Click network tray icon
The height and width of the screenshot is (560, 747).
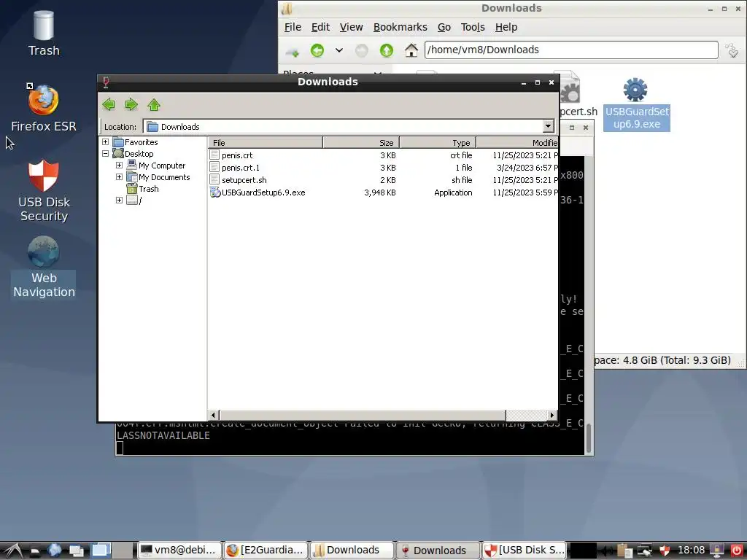pyautogui.click(x=645, y=551)
